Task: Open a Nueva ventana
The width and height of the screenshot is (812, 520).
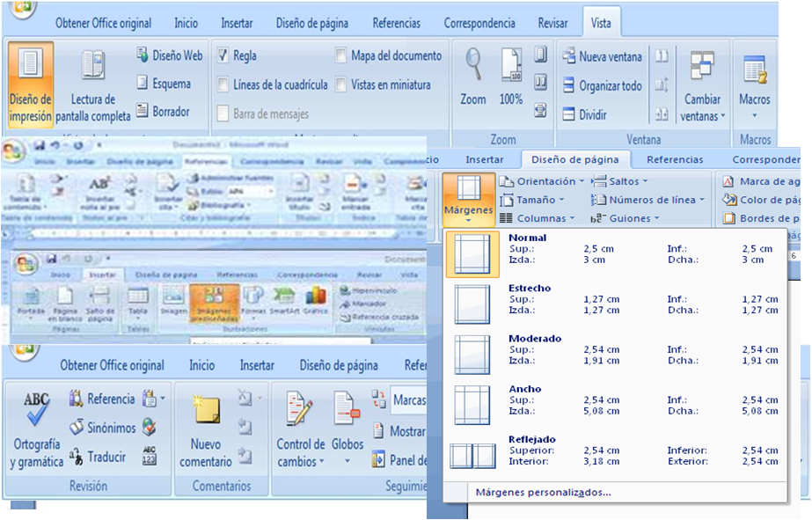Action: [603, 56]
